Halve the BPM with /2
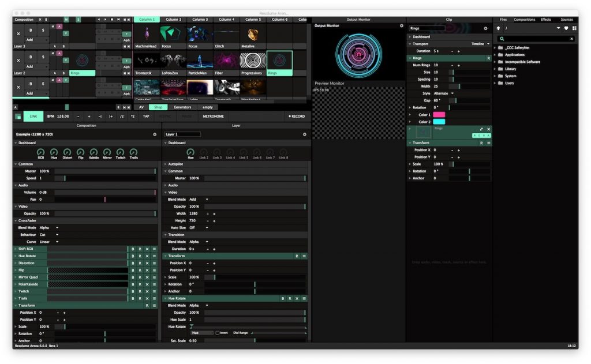Image resolution: width=591 pixels, height=364 pixels. (x=122, y=117)
